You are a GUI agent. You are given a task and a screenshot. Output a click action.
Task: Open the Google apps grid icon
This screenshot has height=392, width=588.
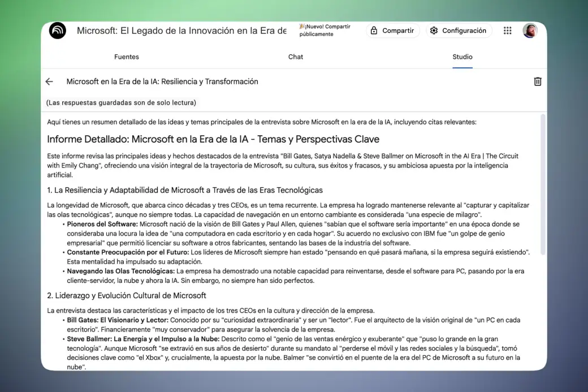click(x=507, y=31)
